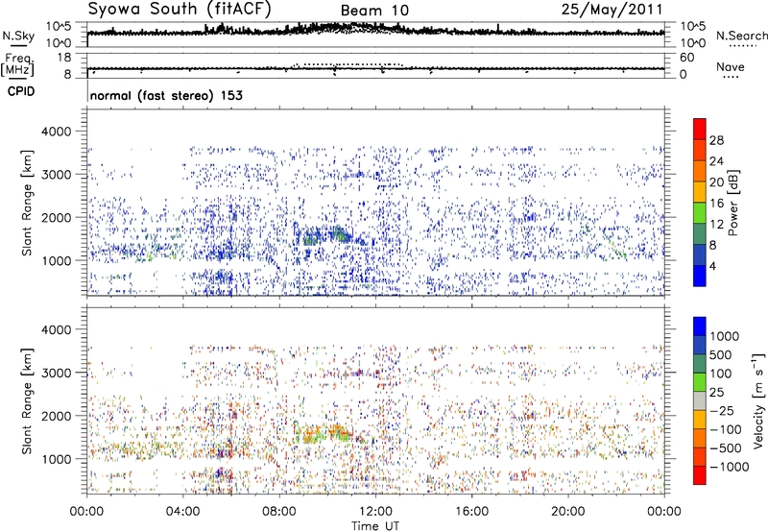Pick the gray -25 to 25 Velocity colorbar segment
768x532 pixels.
coord(700,400)
